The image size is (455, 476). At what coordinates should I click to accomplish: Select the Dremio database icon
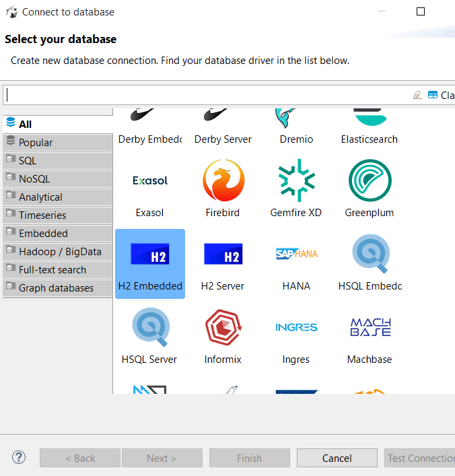coord(296,127)
